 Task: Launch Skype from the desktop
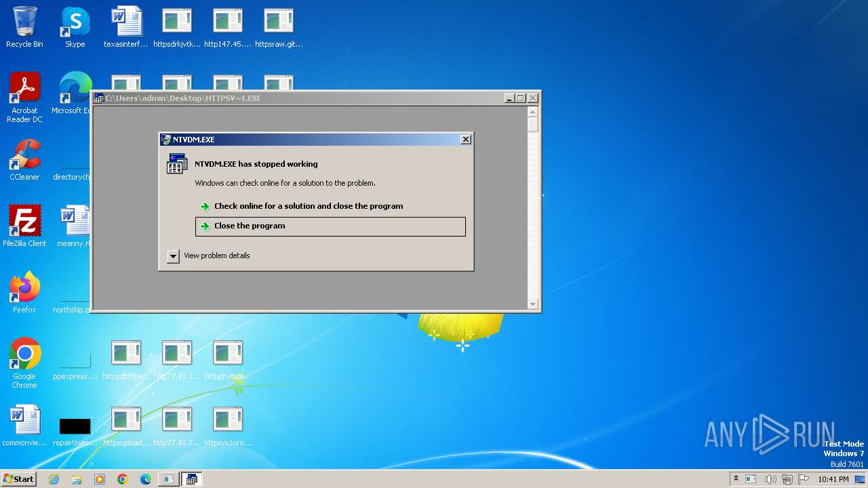(x=75, y=27)
